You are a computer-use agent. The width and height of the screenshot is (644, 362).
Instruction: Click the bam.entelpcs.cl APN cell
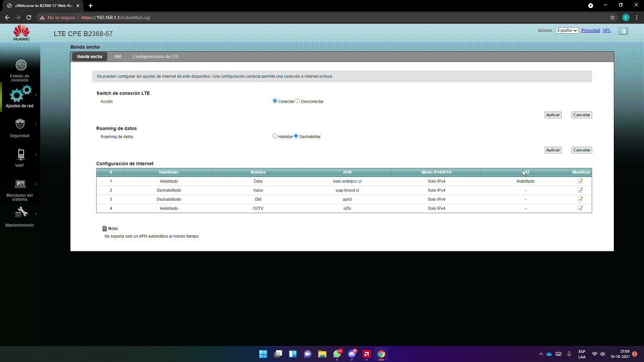[x=347, y=181]
